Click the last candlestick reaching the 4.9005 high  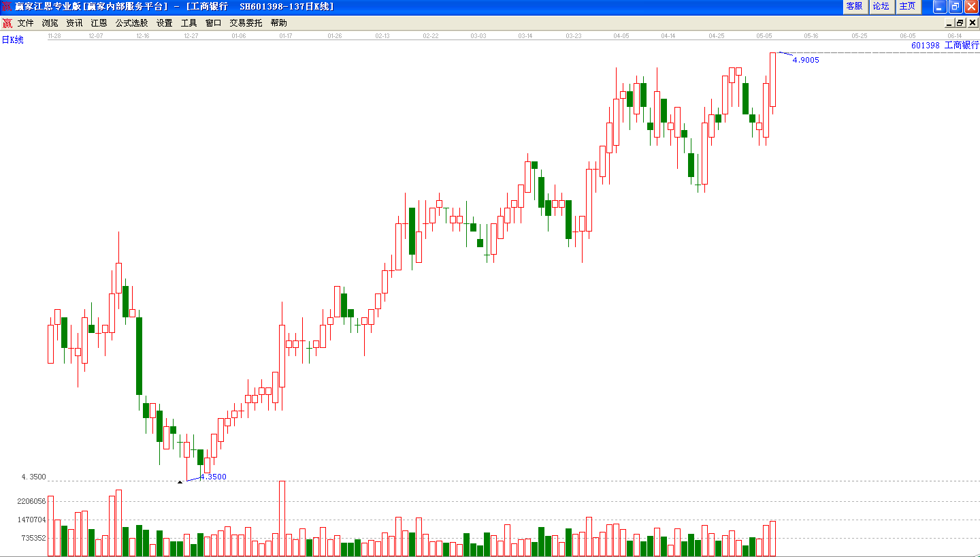tap(772, 83)
